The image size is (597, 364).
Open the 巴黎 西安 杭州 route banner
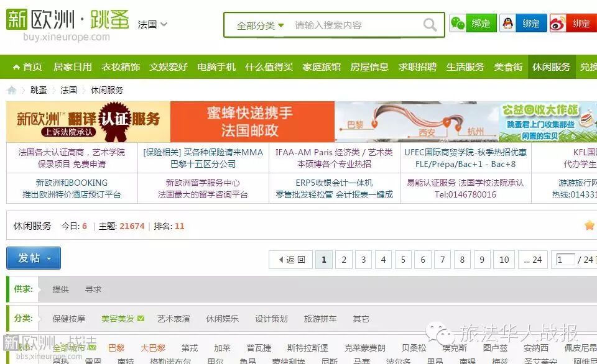click(x=417, y=122)
